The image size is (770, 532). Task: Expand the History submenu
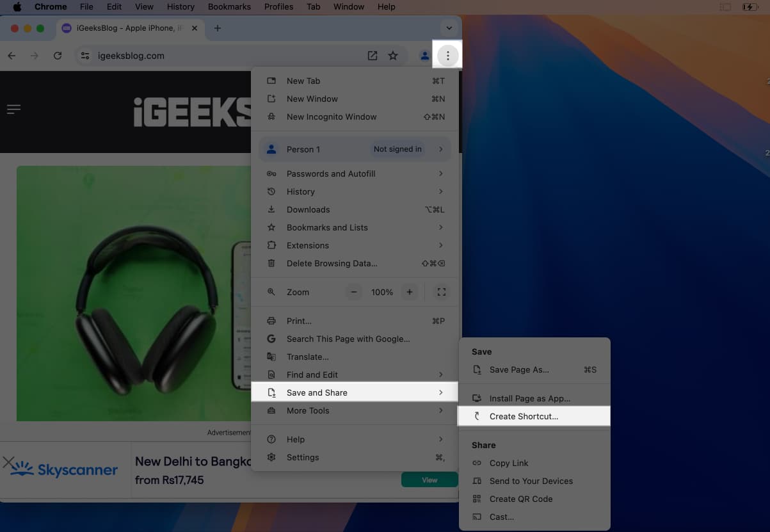coord(355,191)
